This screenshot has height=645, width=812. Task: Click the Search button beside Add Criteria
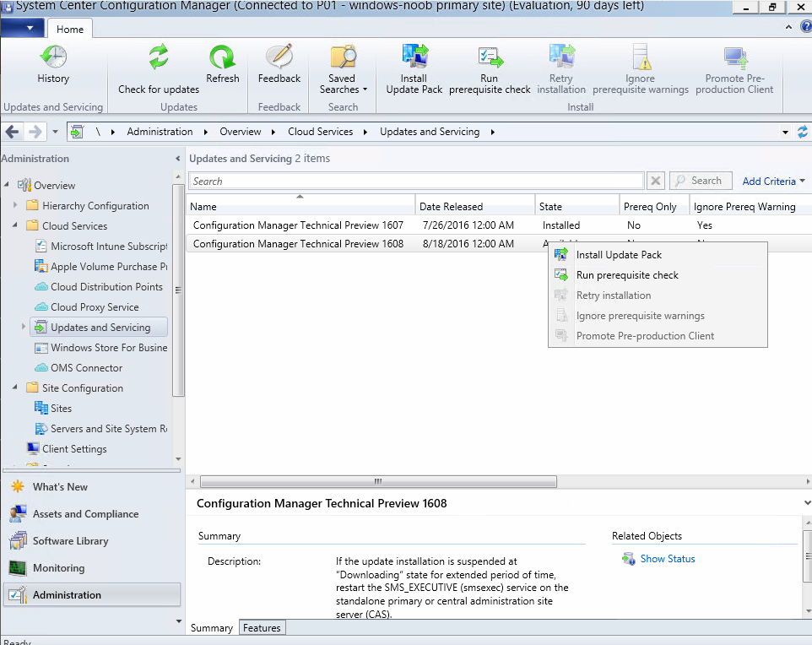[701, 181]
